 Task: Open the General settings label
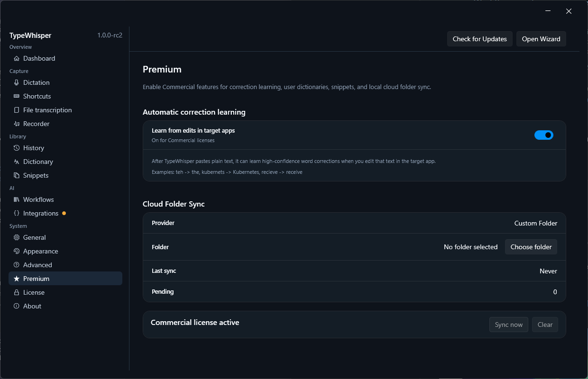click(x=35, y=237)
